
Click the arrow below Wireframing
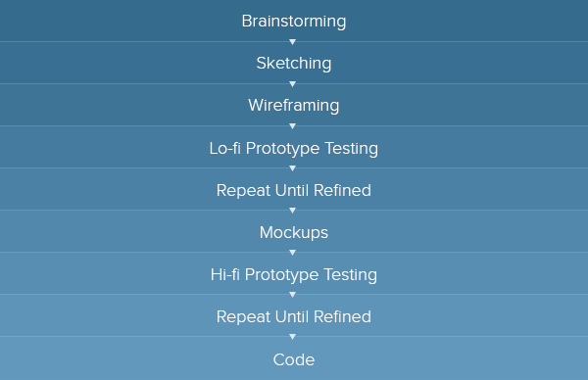(292, 126)
